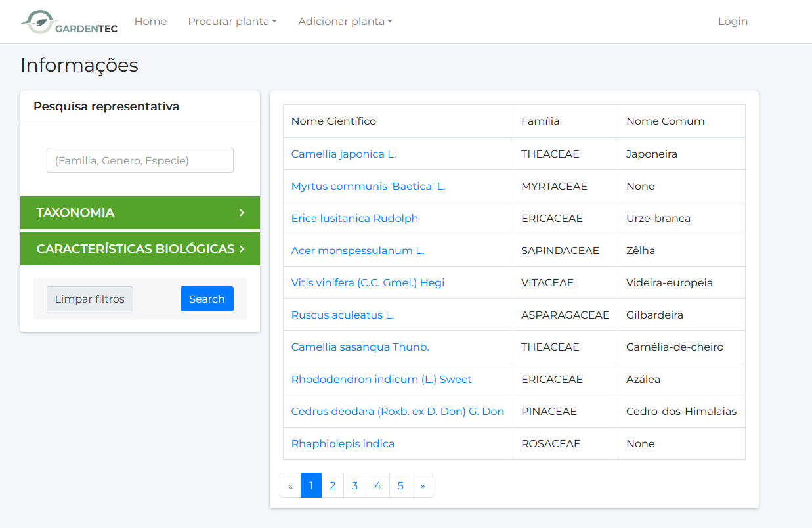Open the Rhaphiolepis indica link
The width and height of the screenshot is (812, 528).
tap(343, 444)
